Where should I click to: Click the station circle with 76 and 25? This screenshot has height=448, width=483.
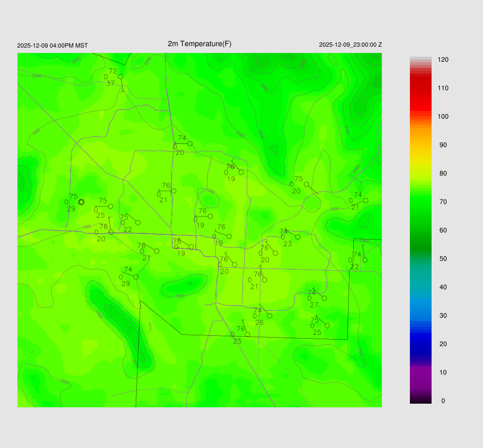coord(247,334)
